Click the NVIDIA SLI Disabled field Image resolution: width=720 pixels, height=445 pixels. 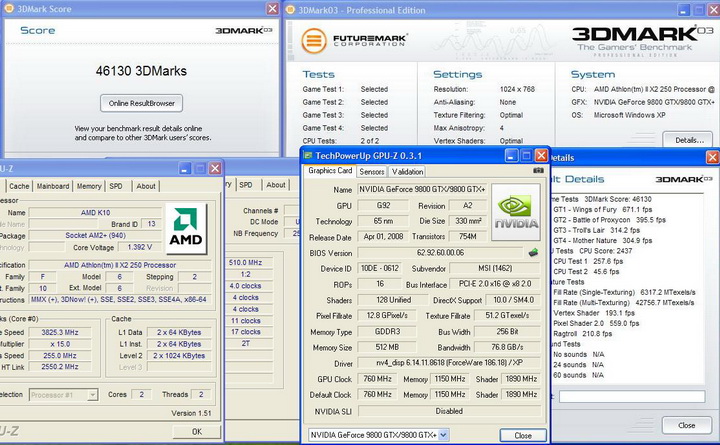(x=449, y=411)
